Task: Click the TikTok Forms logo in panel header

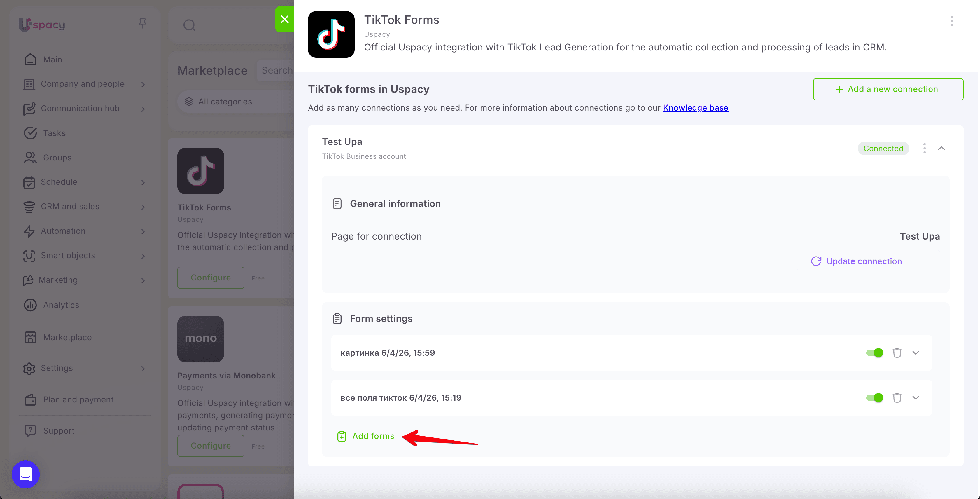Action: click(x=331, y=34)
